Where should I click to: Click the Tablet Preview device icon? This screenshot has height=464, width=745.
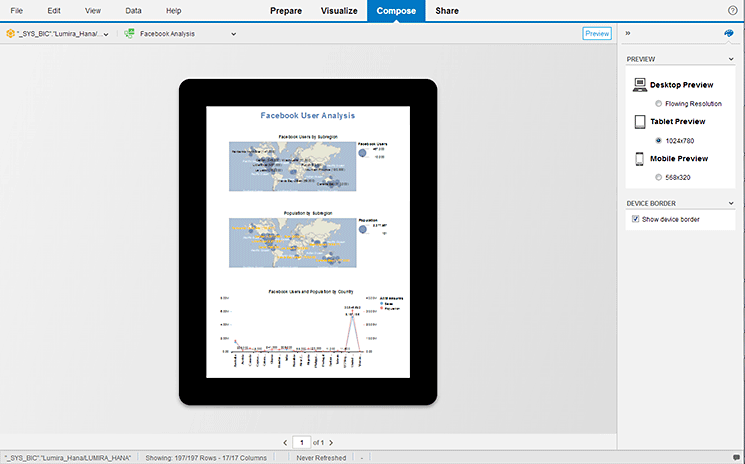[x=640, y=122]
